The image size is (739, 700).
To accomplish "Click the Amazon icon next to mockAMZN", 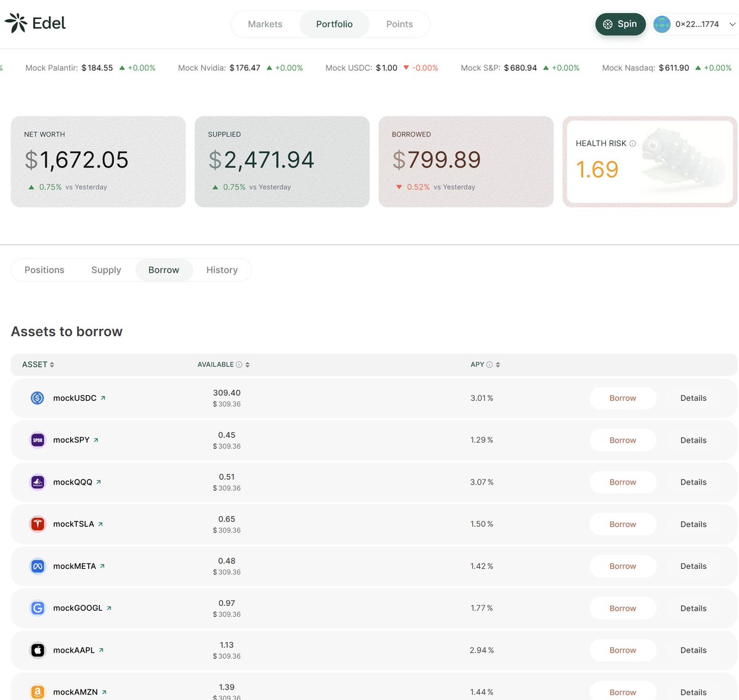I will 38,692.
